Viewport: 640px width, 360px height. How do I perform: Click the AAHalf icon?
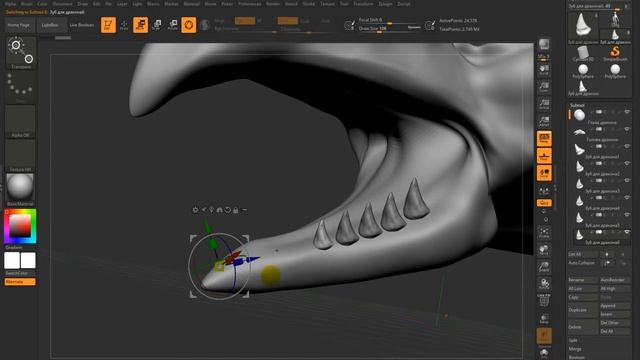tap(544, 121)
